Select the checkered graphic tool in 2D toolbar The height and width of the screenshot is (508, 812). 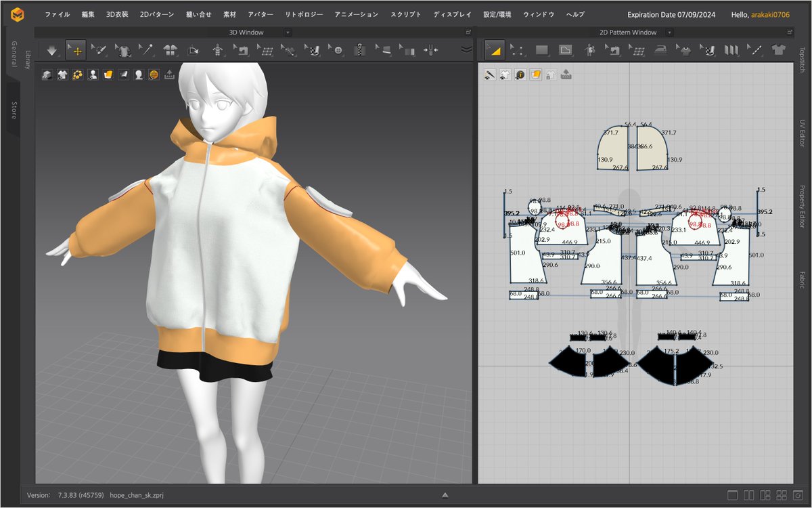pos(708,49)
